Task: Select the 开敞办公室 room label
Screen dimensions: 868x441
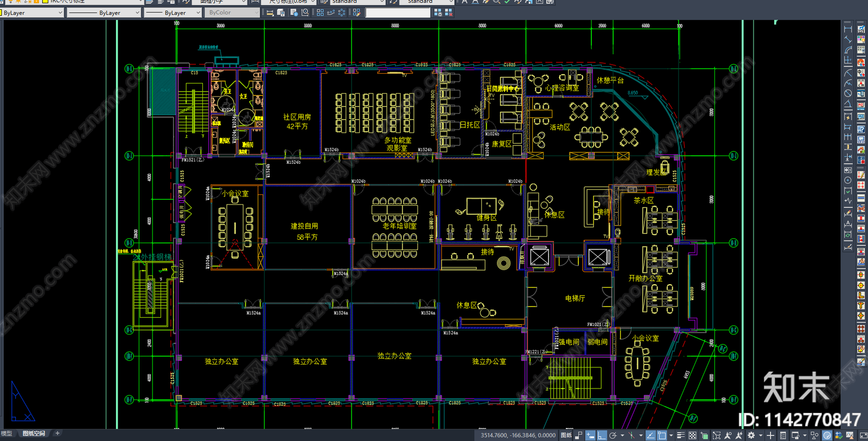Action: pos(646,278)
